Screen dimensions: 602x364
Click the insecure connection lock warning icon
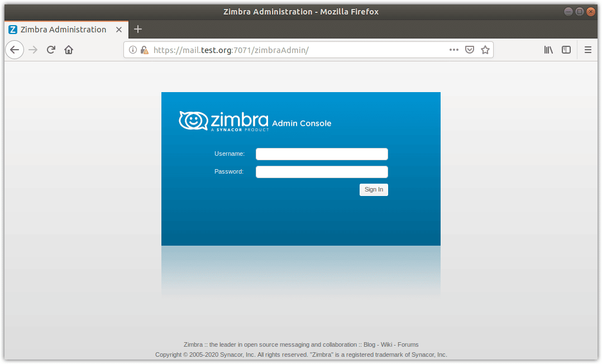pyautogui.click(x=144, y=50)
